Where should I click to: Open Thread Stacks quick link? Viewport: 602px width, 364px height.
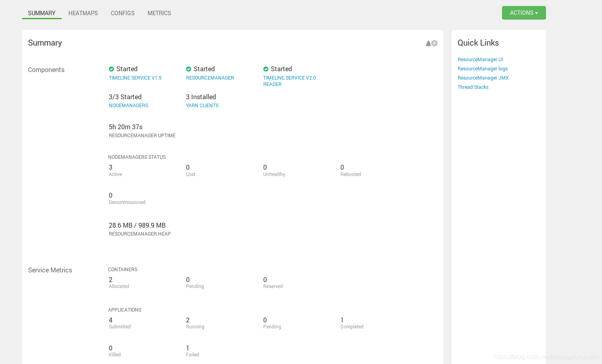(x=473, y=87)
